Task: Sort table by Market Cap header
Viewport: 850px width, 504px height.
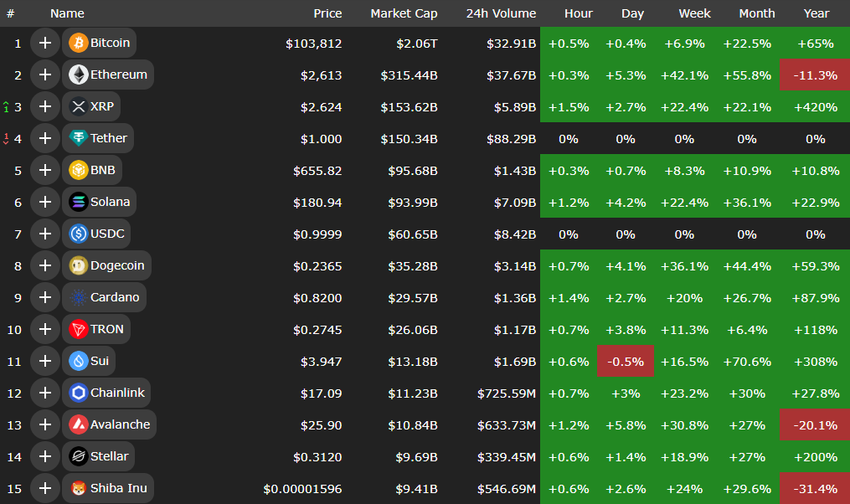Action: 404,13
